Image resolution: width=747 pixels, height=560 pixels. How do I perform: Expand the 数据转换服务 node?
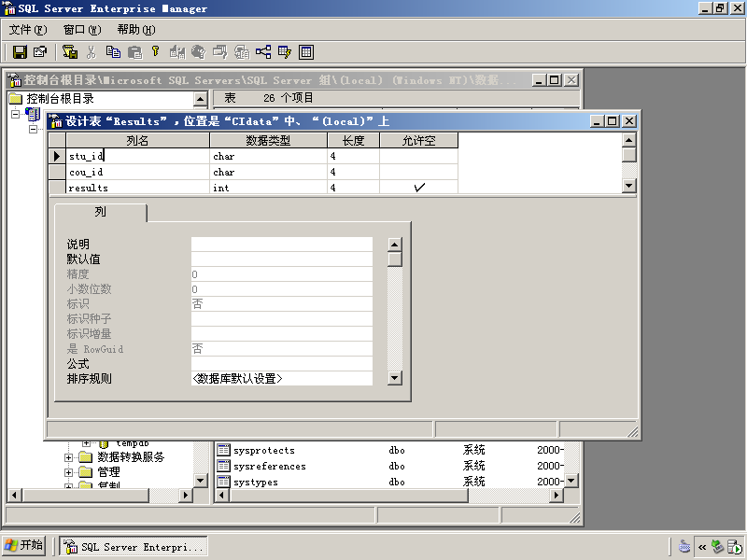68,457
